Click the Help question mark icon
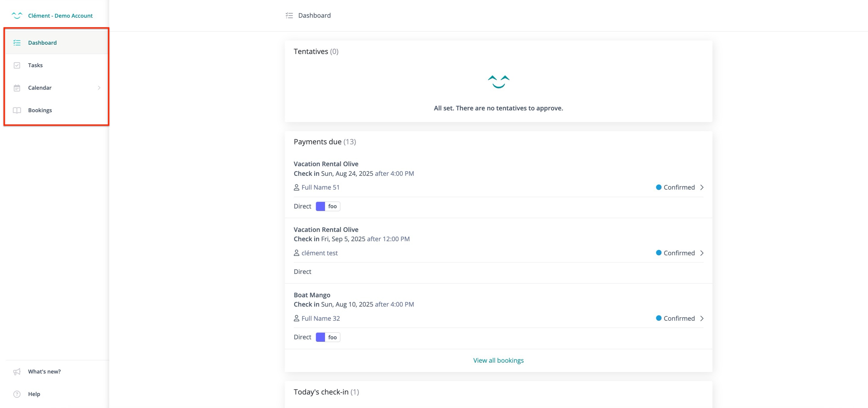 17,394
